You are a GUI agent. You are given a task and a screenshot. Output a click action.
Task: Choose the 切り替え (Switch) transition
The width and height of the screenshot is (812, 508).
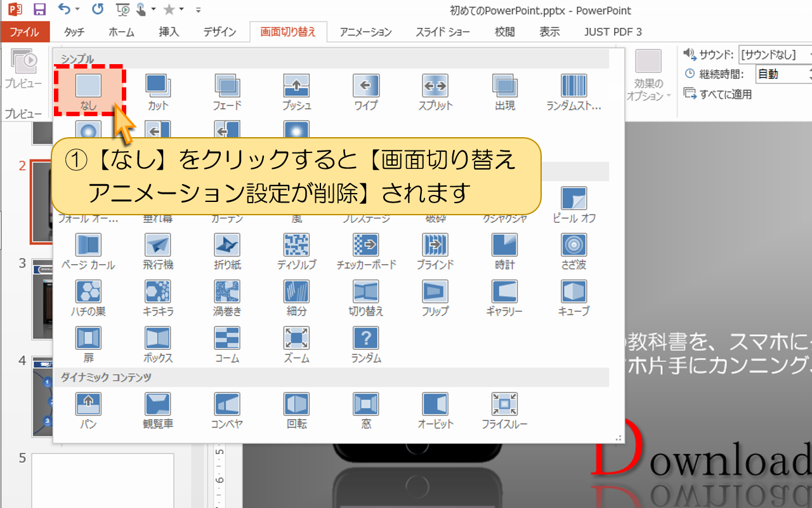tap(366, 298)
